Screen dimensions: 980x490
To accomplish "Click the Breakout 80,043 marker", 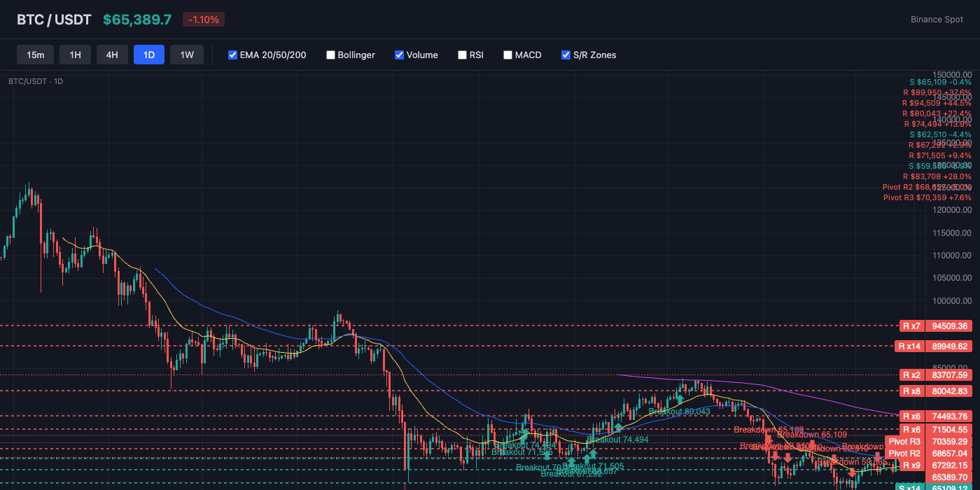I will pyautogui.click(x=679, y=412).
